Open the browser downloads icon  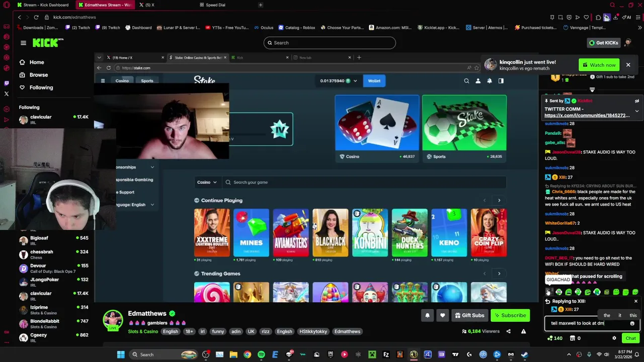pos(616,17)
